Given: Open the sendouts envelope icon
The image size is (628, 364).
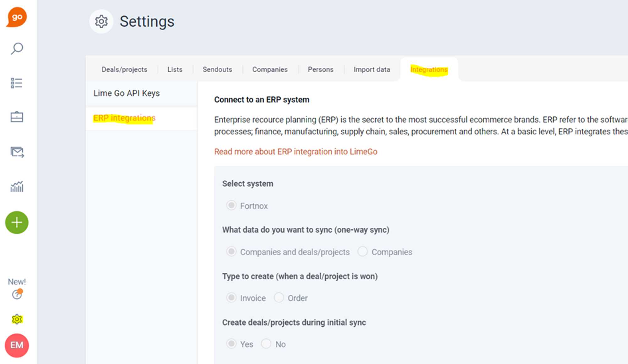Looking at the screenshot, I should click(x=17, y=152).
